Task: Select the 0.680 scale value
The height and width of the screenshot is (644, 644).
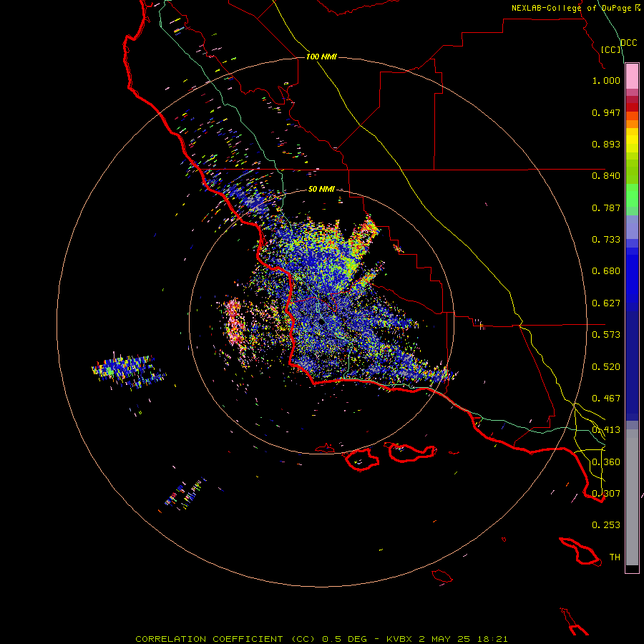Action: click(606, 271)
